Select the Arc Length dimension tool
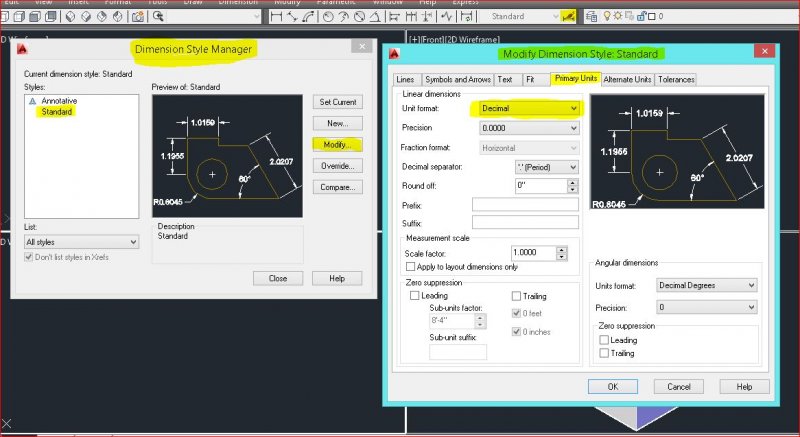The width and height of the screenshot is (800, 437). [308, 16]
